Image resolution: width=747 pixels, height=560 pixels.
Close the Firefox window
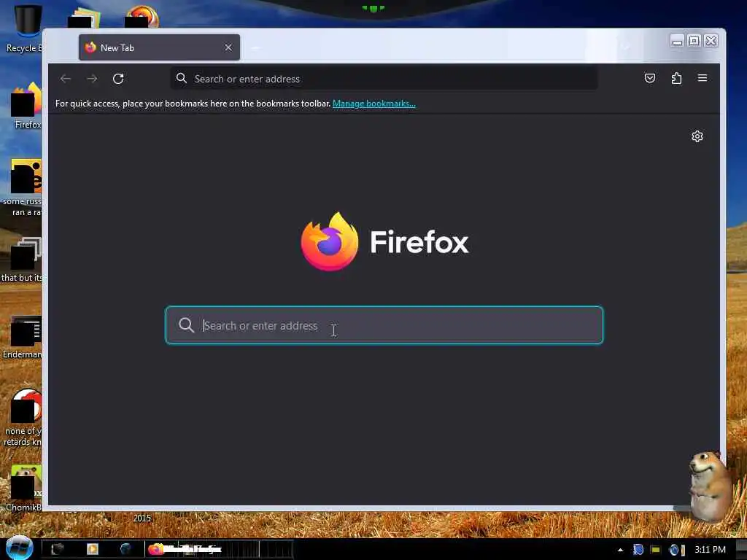(711, 42)
